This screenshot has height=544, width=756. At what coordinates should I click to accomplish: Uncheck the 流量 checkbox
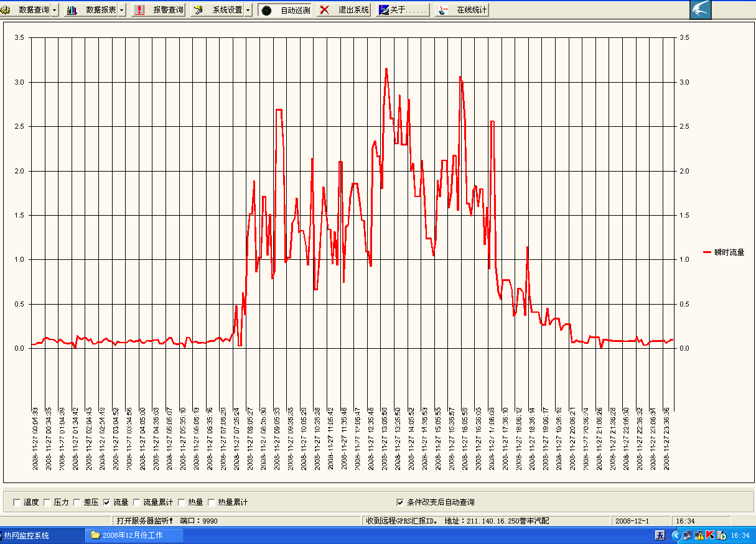coord(107,502)
